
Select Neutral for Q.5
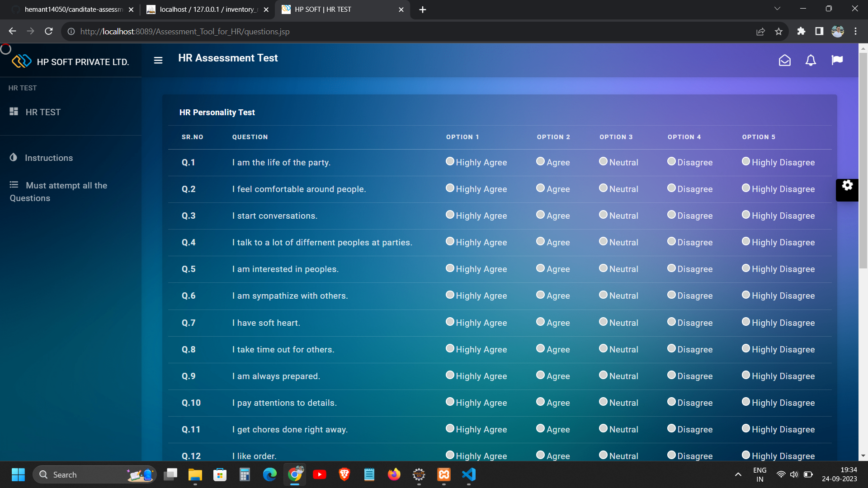coord(603,268)
